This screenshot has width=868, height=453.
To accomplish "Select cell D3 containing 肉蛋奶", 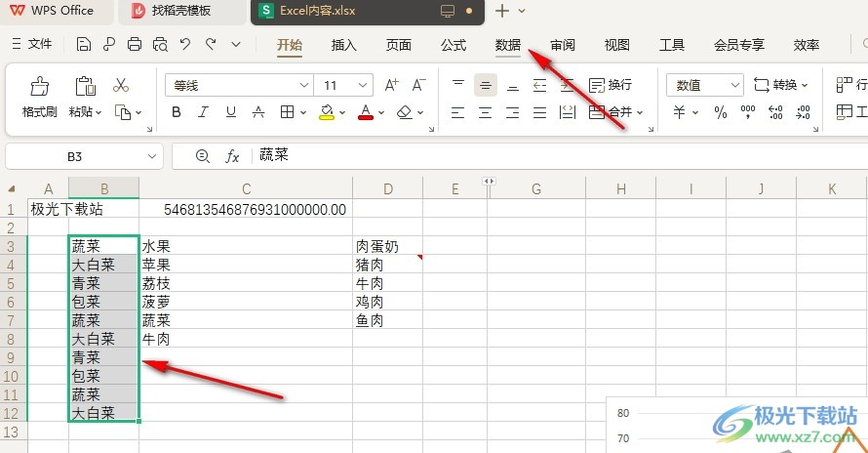I will (388, 246).
